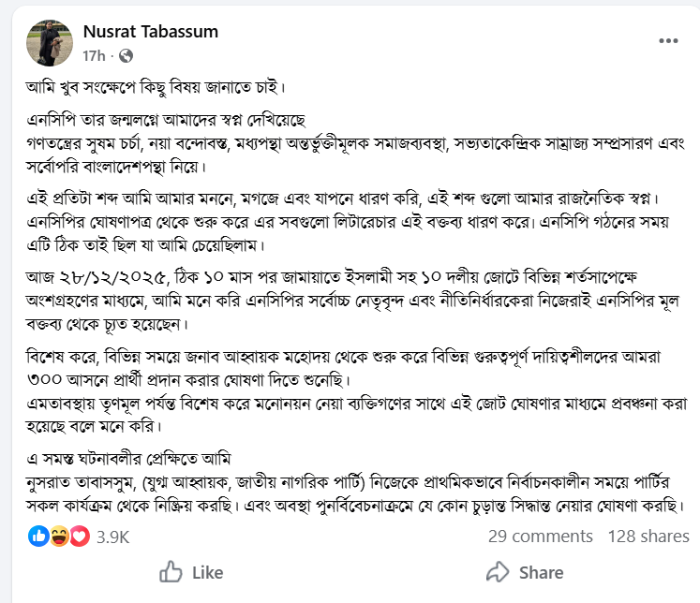Open the 29 comments link
Image resolution: width=700 pixels, height=603 pixels.
pyautogui.click(x=540, y=537)
